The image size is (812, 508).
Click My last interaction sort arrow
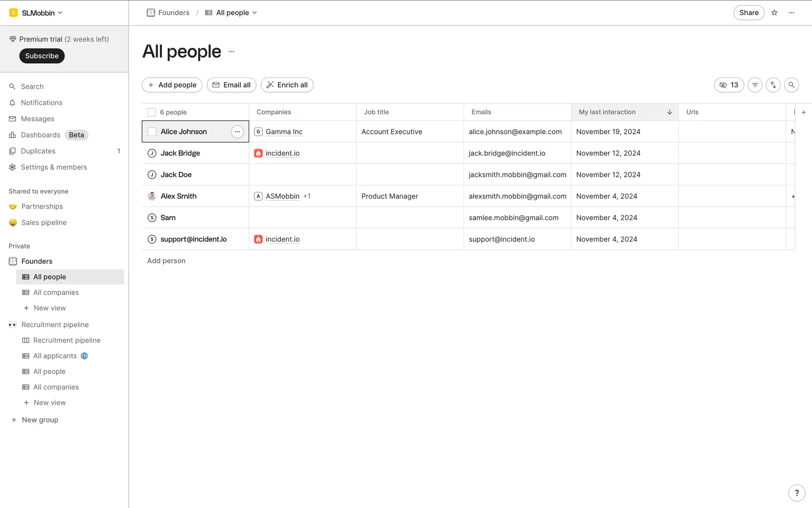(669, 112)
